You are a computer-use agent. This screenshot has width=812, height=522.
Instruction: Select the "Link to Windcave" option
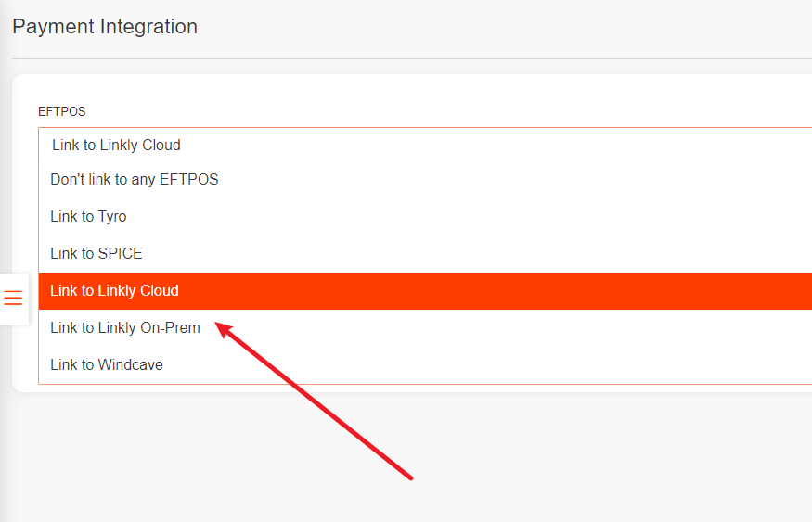107,364
